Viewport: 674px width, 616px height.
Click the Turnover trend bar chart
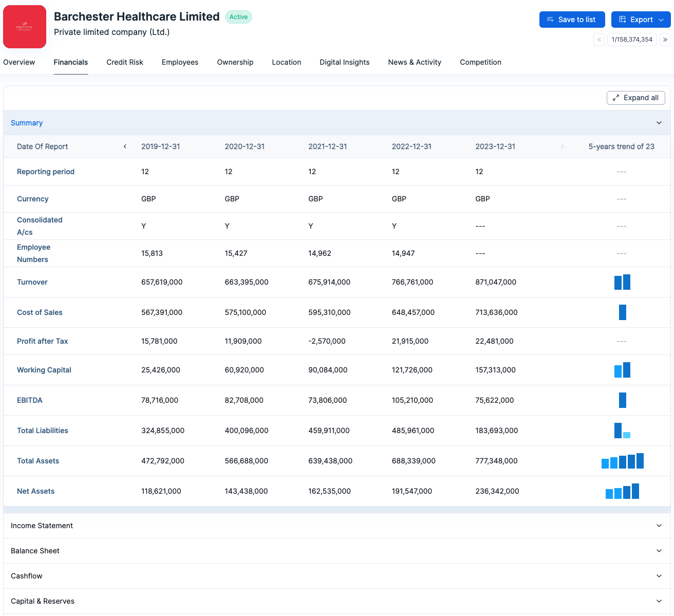tap(622, 282)
